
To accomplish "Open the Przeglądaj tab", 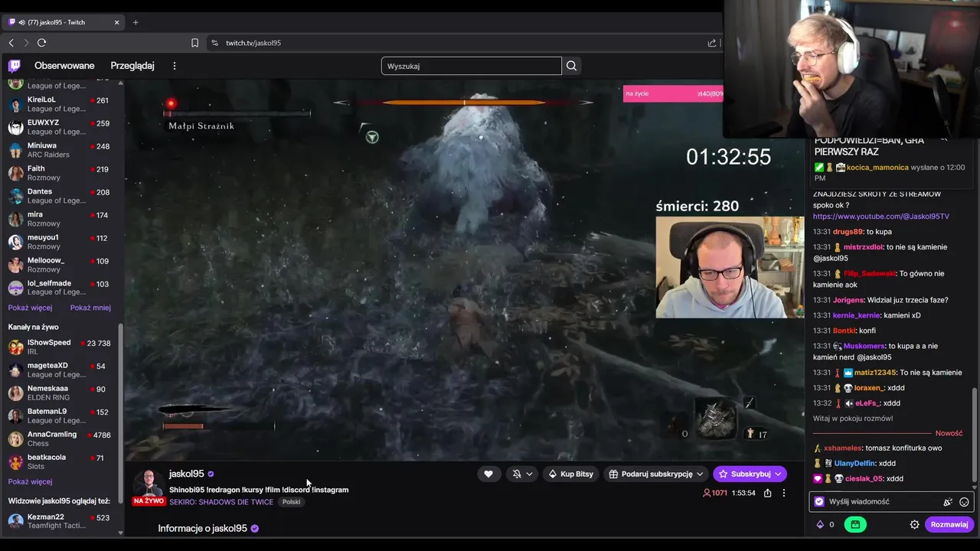I will coord(132,66).
